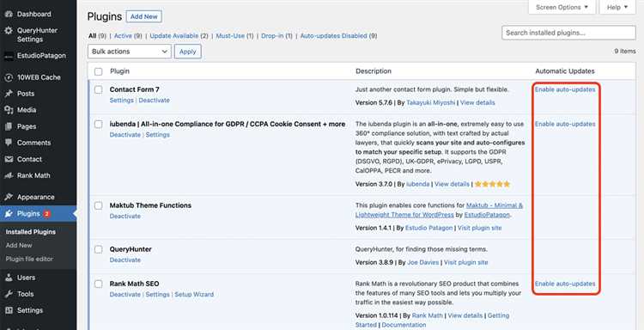This screenshot has width=644, height=330.
Task: Visit plugin site for Maktub Theme Functions
Action: [x=479, y=228]
